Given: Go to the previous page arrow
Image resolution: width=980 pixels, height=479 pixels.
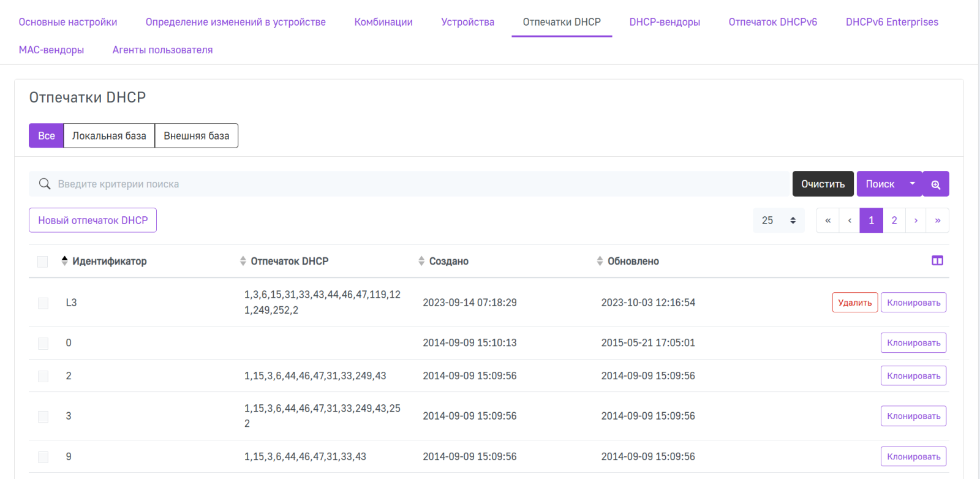Looking at the screenshot, I should click(x=850, y=221).
